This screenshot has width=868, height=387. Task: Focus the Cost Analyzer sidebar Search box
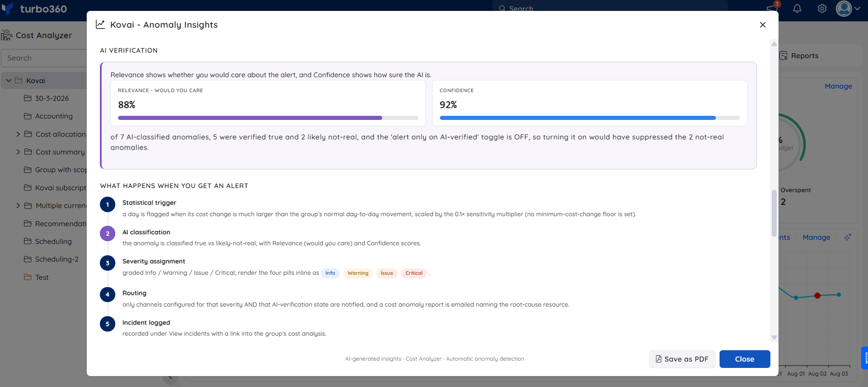click(44, 58)
